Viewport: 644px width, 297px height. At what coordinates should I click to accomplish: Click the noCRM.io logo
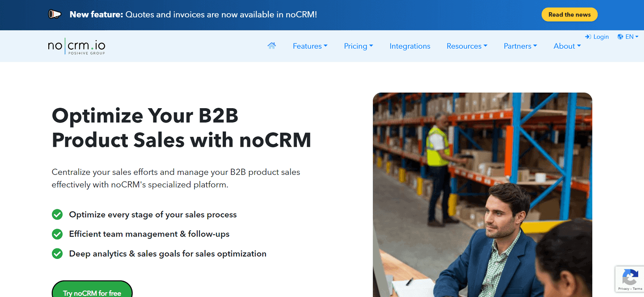point(76,46)
